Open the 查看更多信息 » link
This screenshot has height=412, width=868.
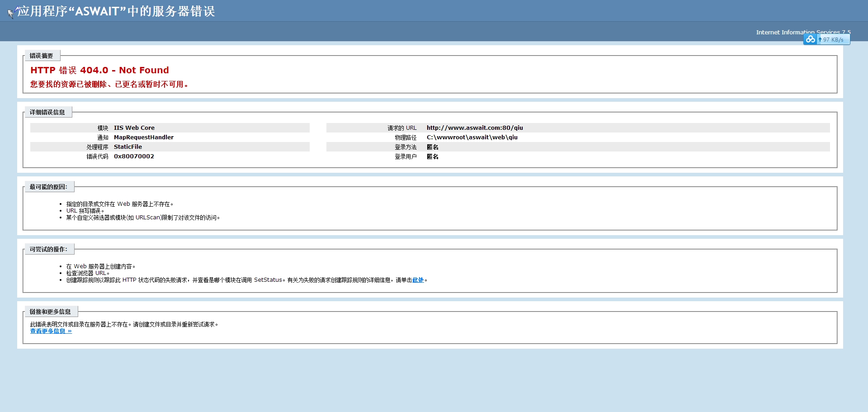coord(51,331)
